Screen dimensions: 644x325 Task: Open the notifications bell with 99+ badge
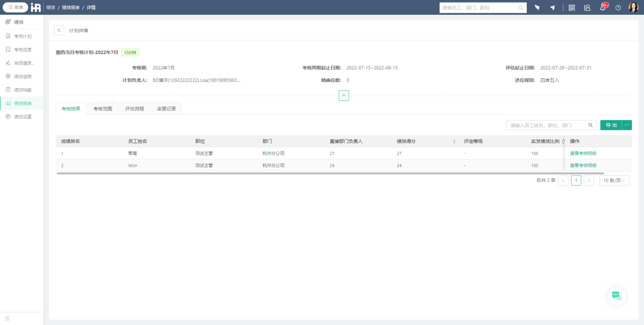pyautogui.click(x=602, y=8)
